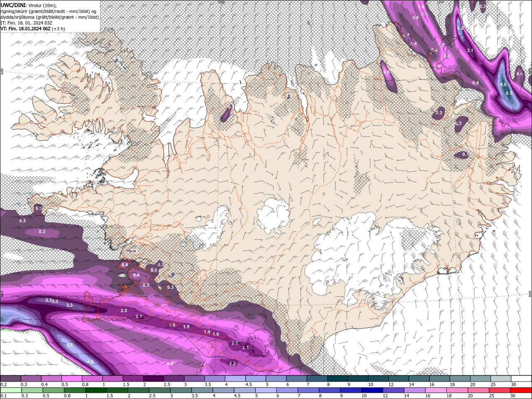Click the 1.0 value at the top edge
The image size is (532, 399).
tap(421, 7)
